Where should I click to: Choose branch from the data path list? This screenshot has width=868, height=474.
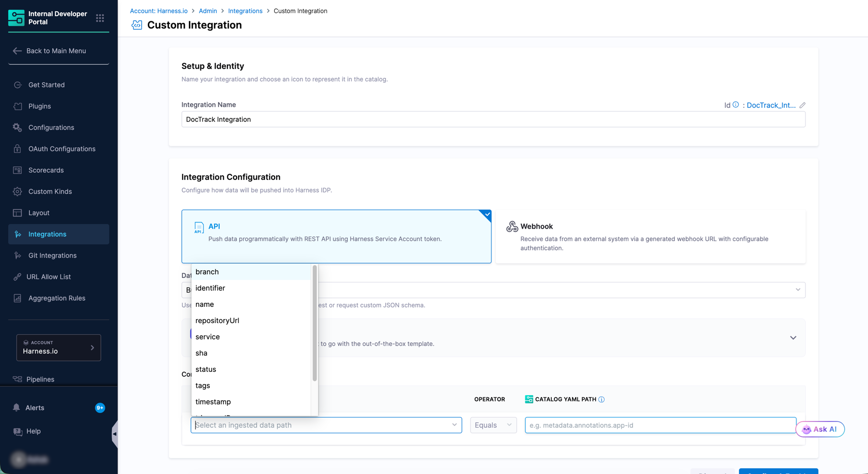point(251,272)
